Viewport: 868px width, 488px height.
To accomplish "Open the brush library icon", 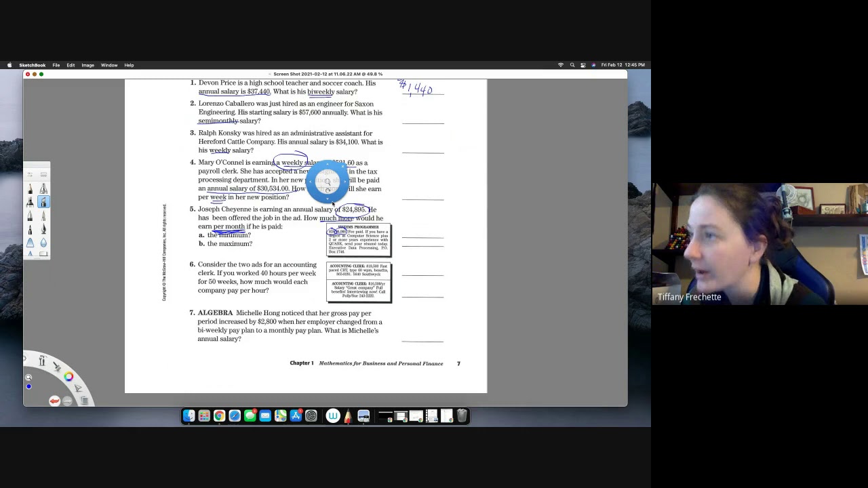I will (43, 174).
